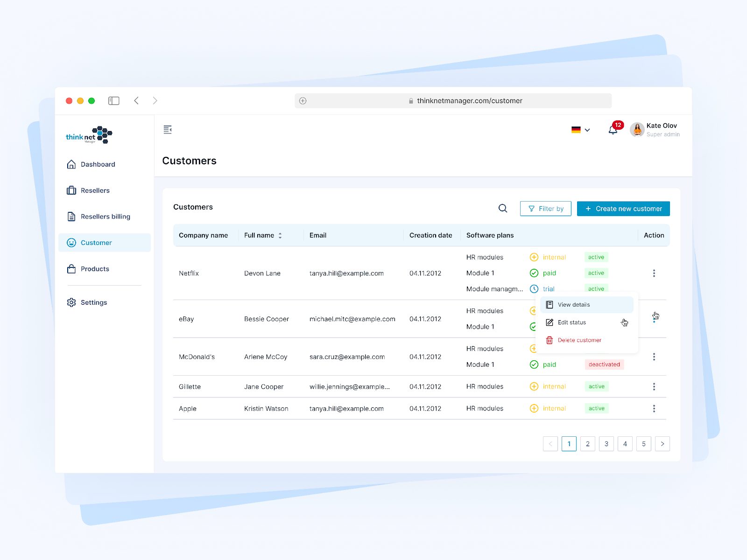The image size is (747, 560).
Task: Click Kate Olov's profile avatar
Action: (637, 130)
